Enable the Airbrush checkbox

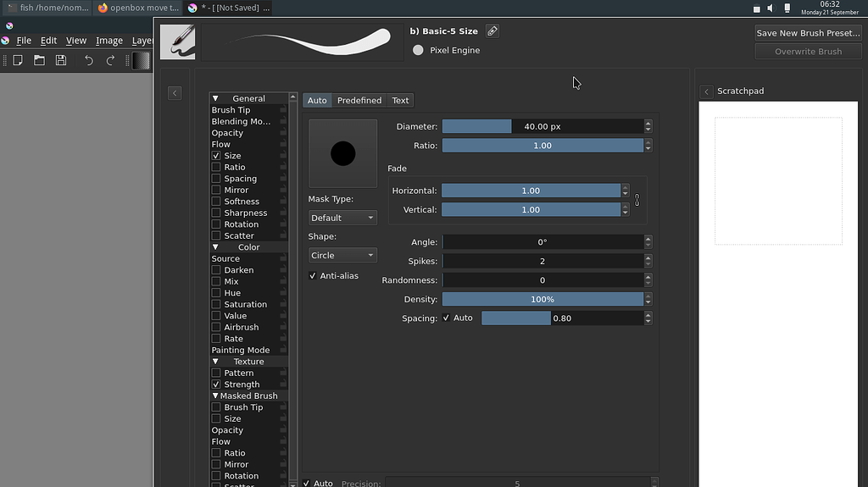pyautogui.click(x=216, y=327)
